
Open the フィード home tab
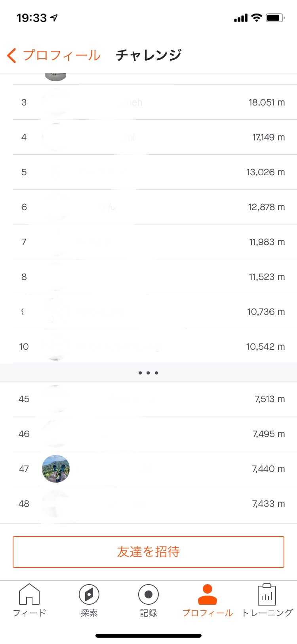tap(29, 600)
